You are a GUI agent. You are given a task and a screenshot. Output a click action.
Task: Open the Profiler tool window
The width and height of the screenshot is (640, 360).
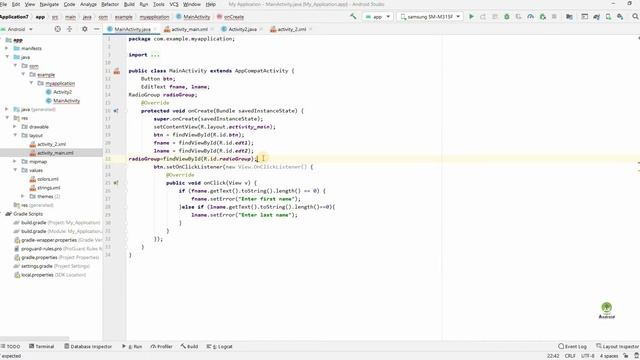162,347
